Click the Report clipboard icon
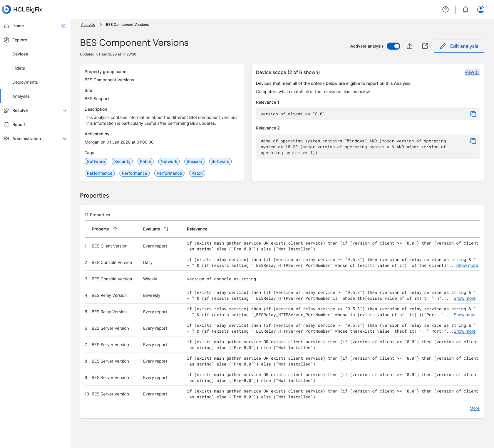This screenshot has width=494, height=448. click(x=6, y=124)
